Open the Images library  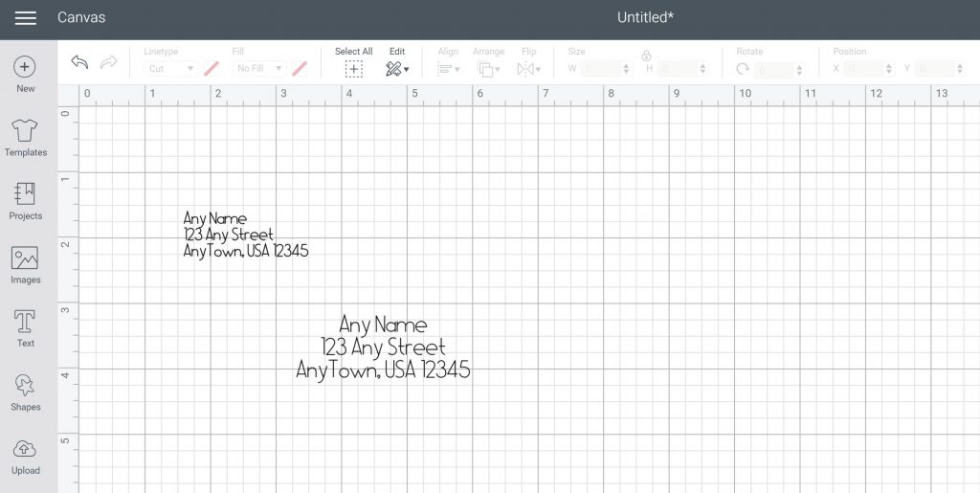pos(26,258)
